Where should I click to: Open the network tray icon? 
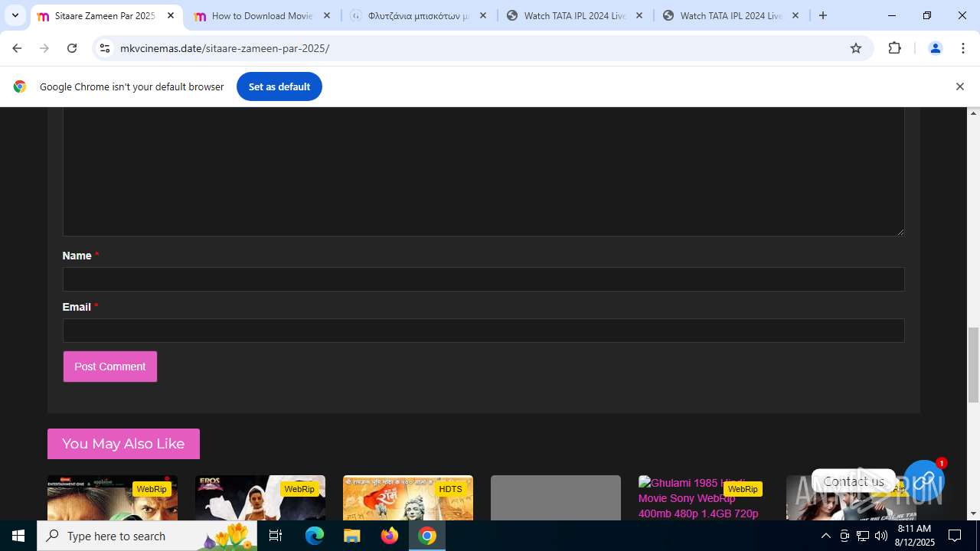pos(863,536)
